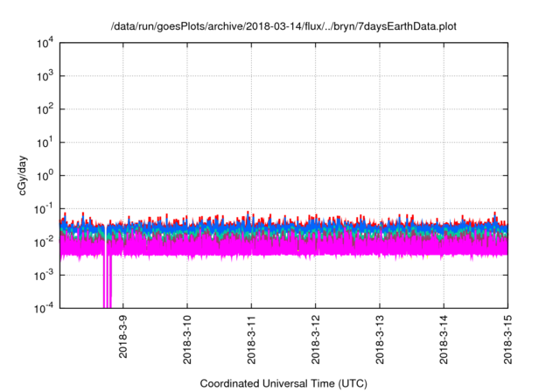Click the 10^4 y-axis tick label
Viewport: 560px width, 392px height.
pos(45,44)
